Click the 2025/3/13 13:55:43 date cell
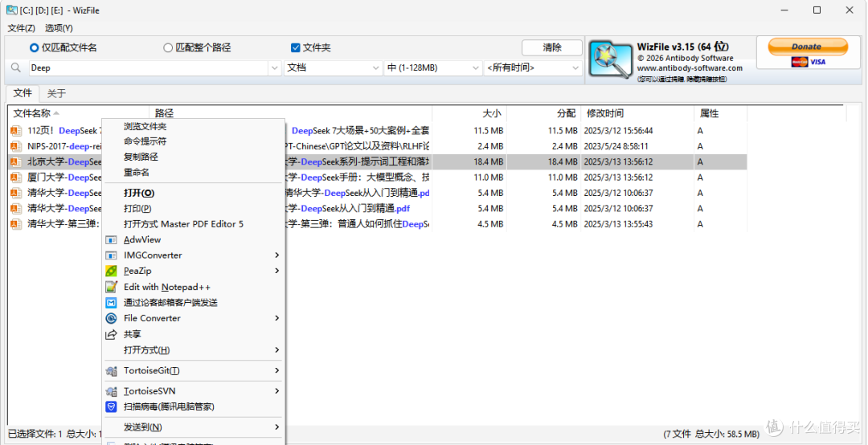 pos(618,224)
